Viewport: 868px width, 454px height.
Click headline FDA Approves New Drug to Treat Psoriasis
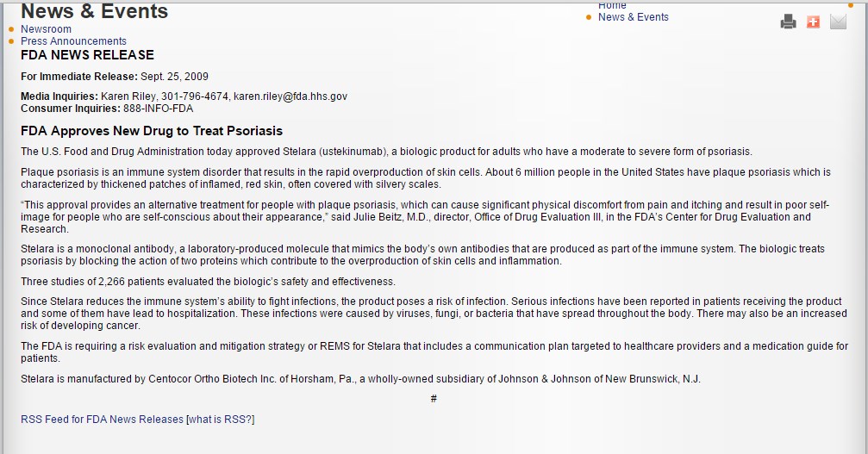(152, 131)
